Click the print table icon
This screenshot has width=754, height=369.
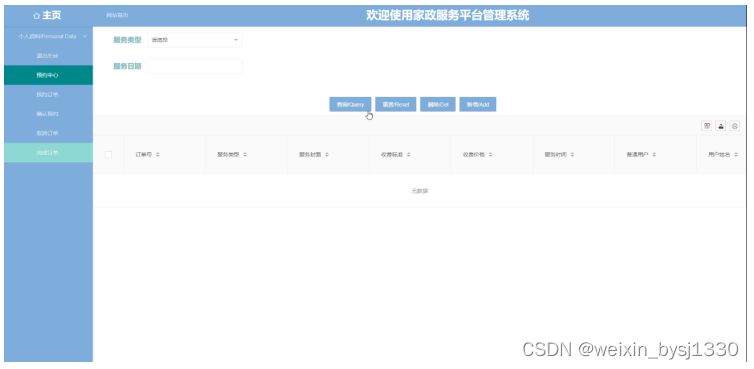735,126
